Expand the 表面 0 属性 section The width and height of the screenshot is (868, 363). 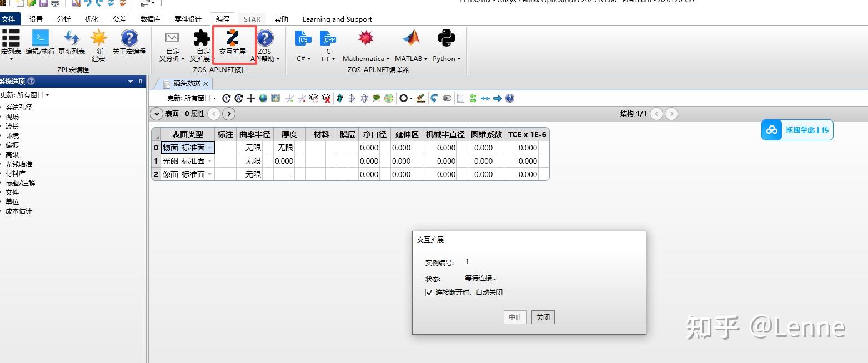[x=157, y=114]
